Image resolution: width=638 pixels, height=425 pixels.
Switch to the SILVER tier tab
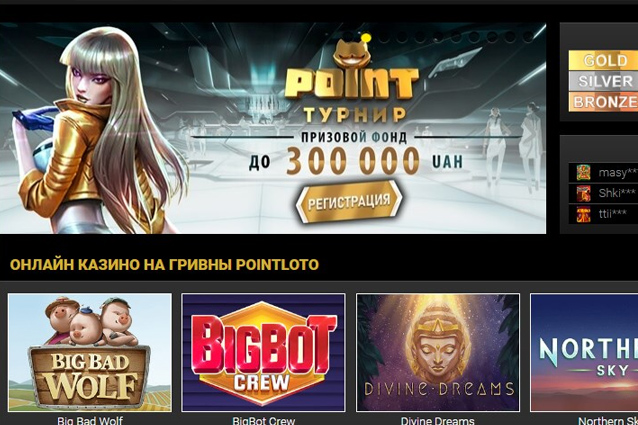(603, 81)
